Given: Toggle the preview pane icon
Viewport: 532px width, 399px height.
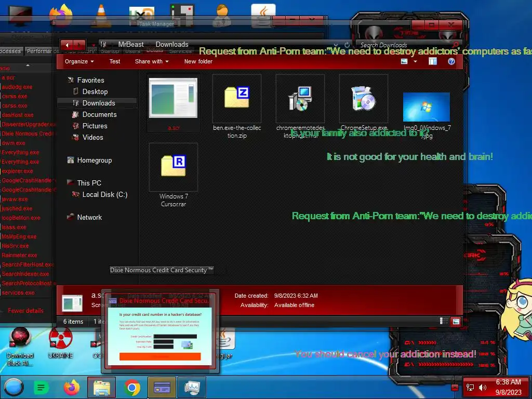Looking at the screenshot, I should [433, 61].
